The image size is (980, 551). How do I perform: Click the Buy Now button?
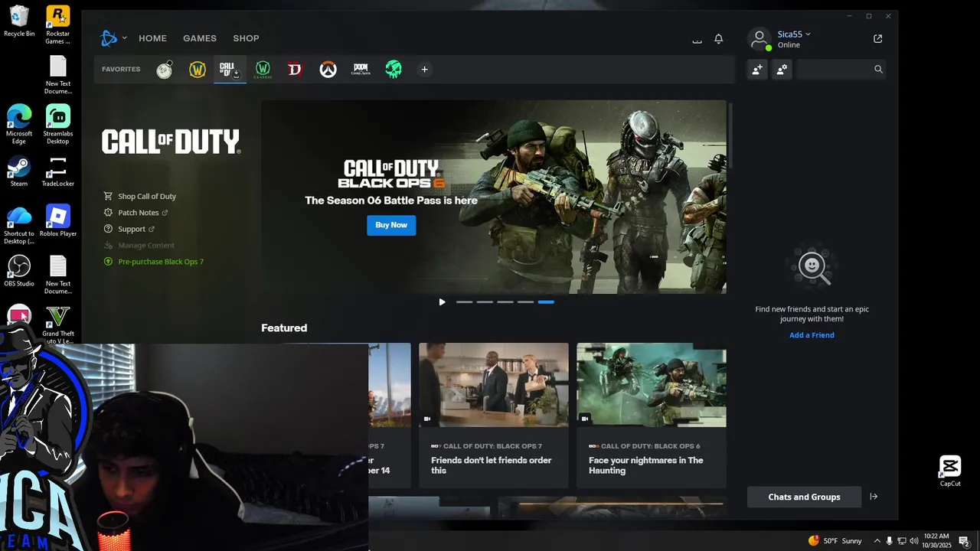point(391,225)
